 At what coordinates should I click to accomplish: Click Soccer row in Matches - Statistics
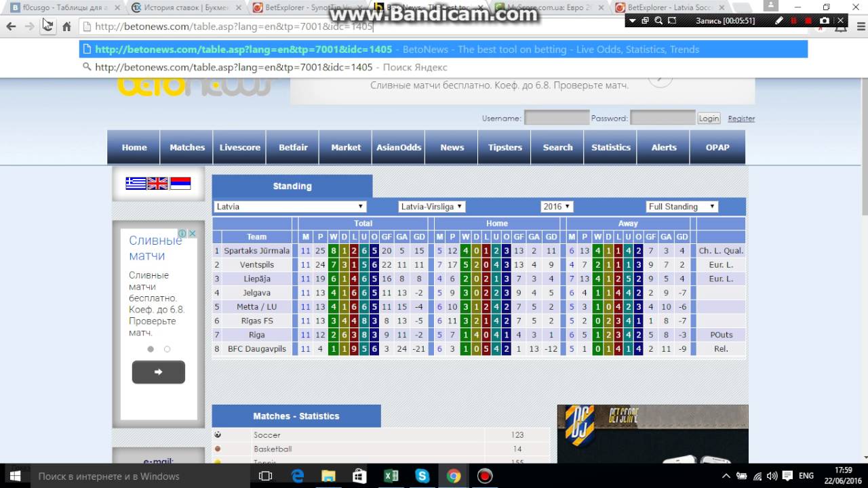pos(381,435)
